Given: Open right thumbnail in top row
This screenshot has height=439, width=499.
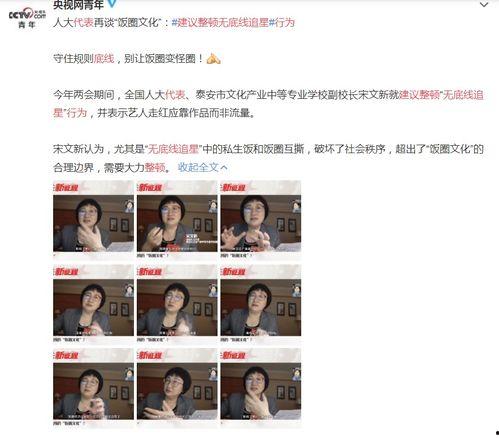Looking at the screenshot, I should click(x=261, y=219).
